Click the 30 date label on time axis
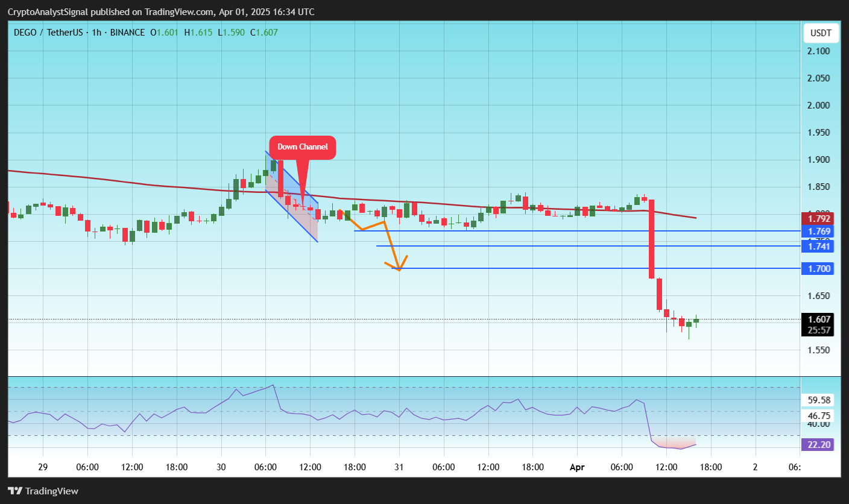The width and height of the screenshot is (849, 504). click(x=221, y=467)
